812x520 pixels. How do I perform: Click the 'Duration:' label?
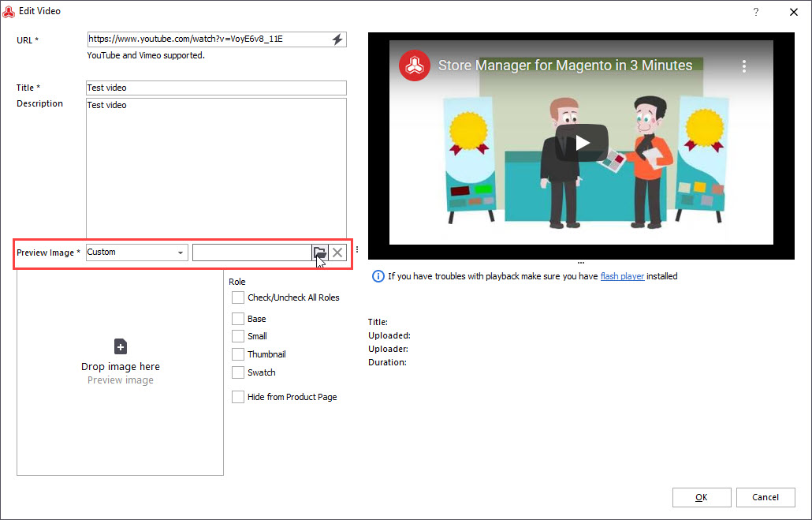(x=387, y=362)
